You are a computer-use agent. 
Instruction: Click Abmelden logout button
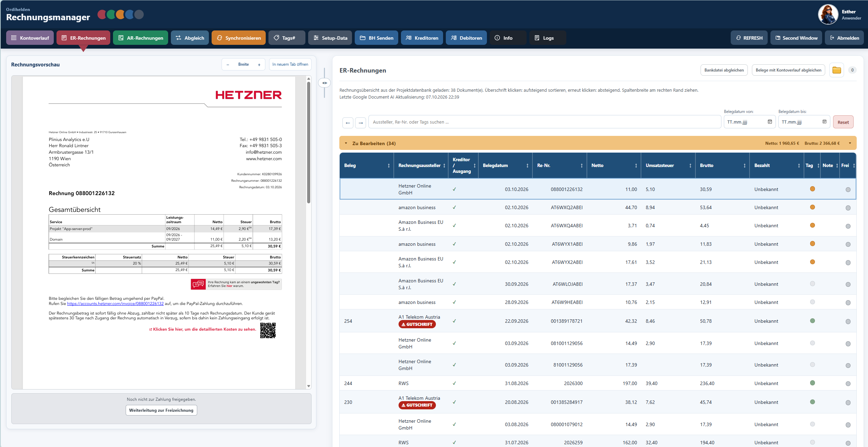pos(844,38)
